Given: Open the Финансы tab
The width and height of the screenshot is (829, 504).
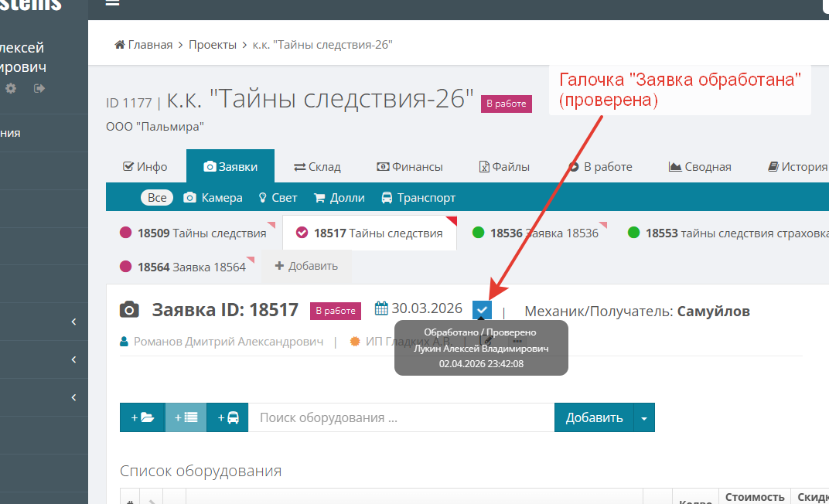Looking at the screenshot, I should [409, 166].
